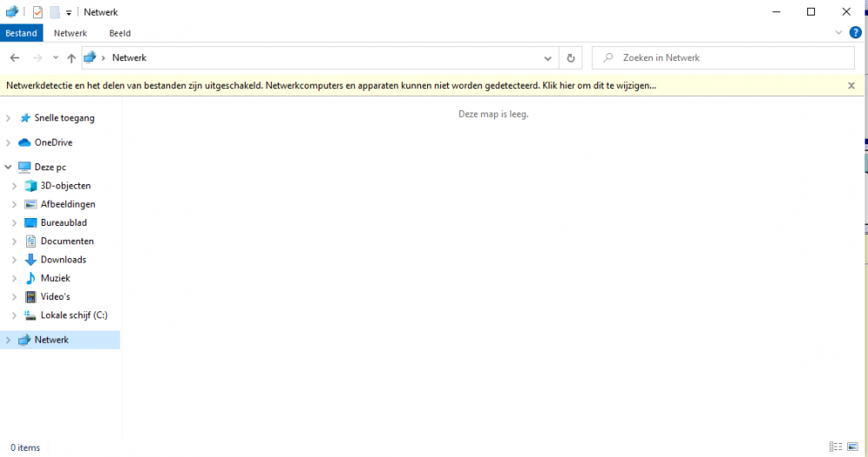The height and width of the screenshot is (457, 868).
Task: Click the New folder quick access icon
Action: (x=55, y=11)
